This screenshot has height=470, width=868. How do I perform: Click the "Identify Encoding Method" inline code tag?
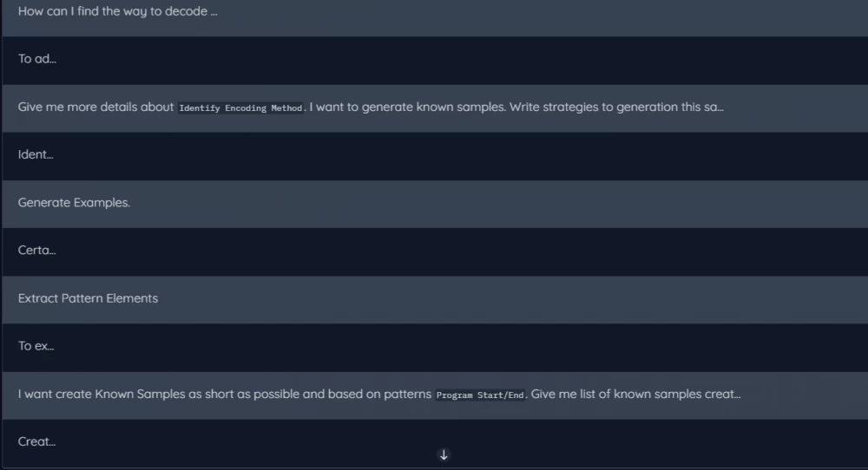pyautogui.click(x=240, y=108)
